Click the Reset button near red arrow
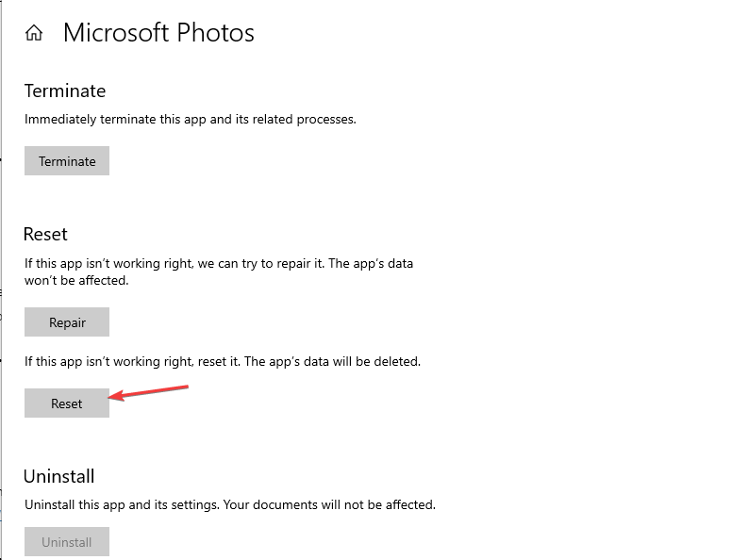732x560 pixels. click(x=67, y=404)
